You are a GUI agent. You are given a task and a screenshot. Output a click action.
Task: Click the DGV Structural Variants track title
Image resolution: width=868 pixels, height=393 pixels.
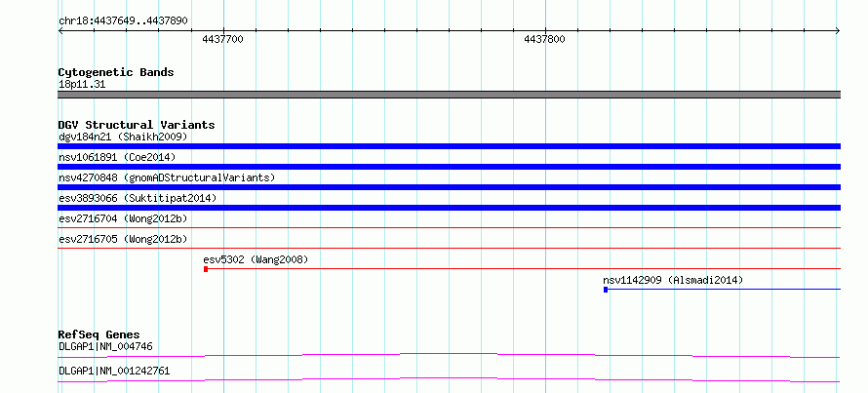[137, 125]
